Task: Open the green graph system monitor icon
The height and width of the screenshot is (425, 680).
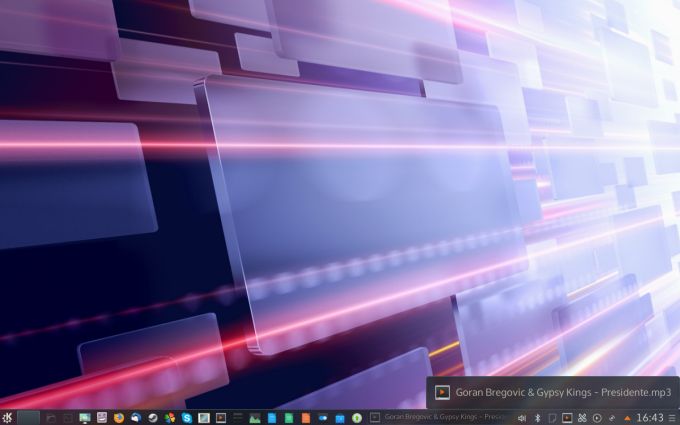Action: 255,418
